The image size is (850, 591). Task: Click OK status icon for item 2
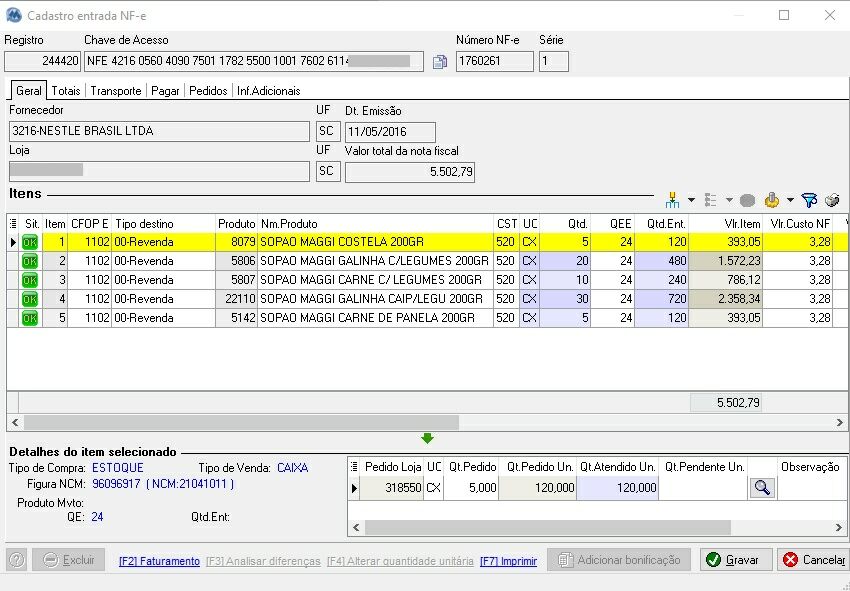(x=30, y=261)
